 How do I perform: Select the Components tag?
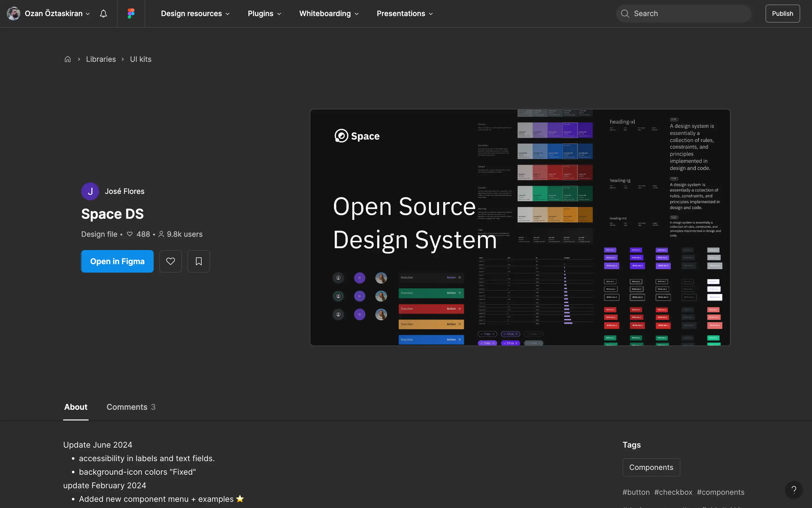click(x=651, y=467)
